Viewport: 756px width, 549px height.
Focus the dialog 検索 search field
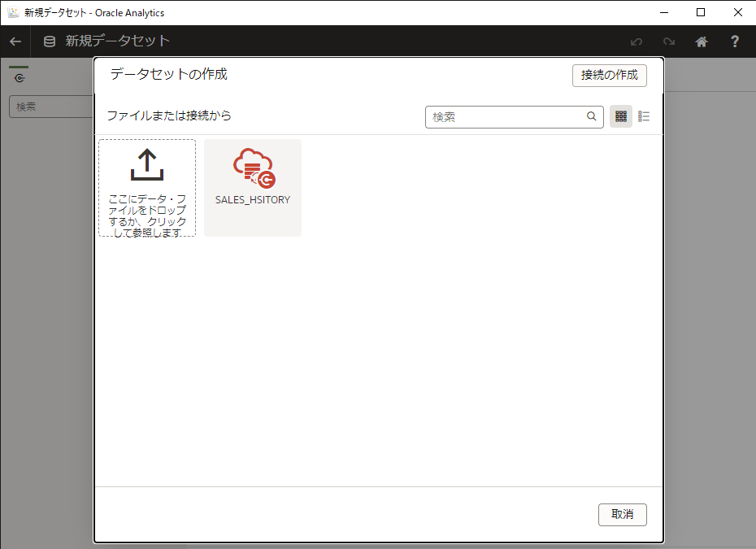[507, 117]
